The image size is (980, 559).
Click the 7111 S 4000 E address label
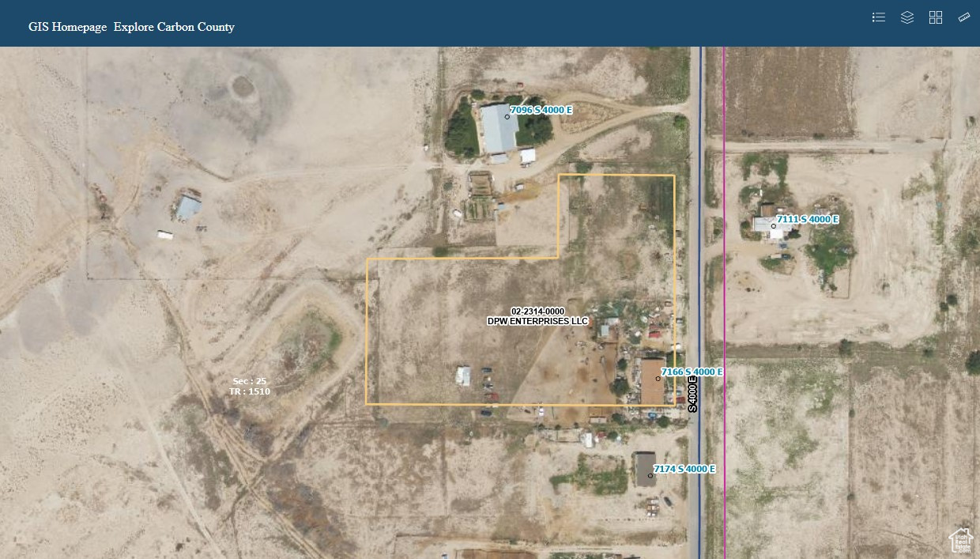(807, 219)
